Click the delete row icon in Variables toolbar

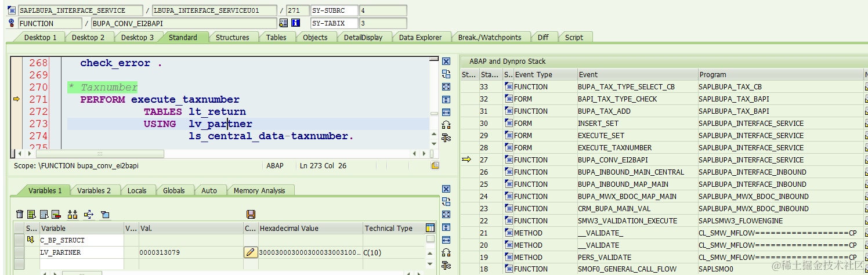coord(56,215)
